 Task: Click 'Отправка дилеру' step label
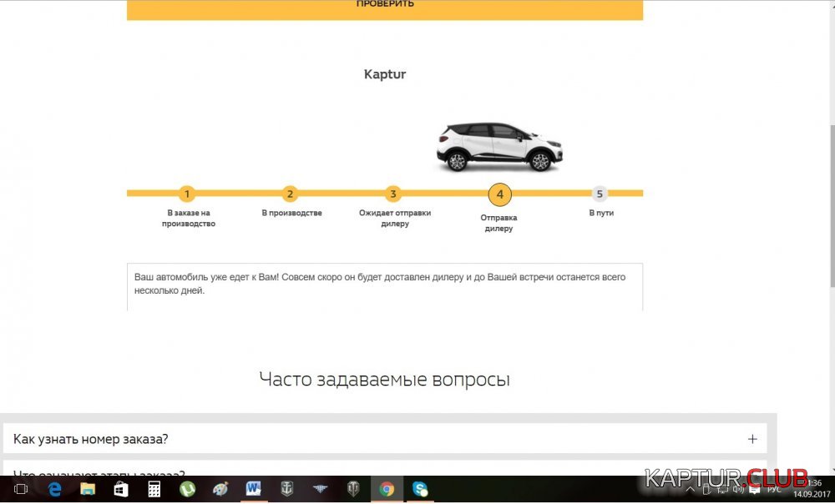pyautogui.click(x=499, y=223)
